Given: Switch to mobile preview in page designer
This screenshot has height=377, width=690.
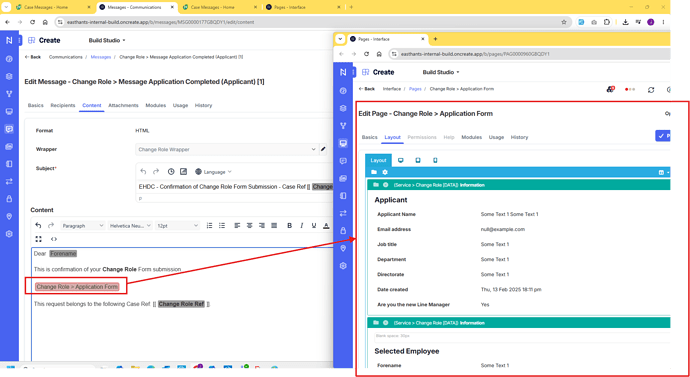Looking at the screenshot, I should 435,161.
